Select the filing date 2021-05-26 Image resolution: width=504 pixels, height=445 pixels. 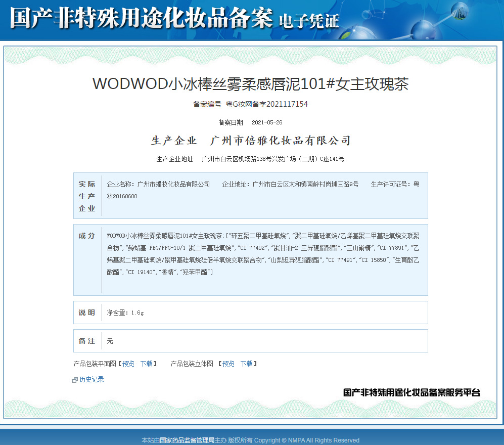click(267, 122)
